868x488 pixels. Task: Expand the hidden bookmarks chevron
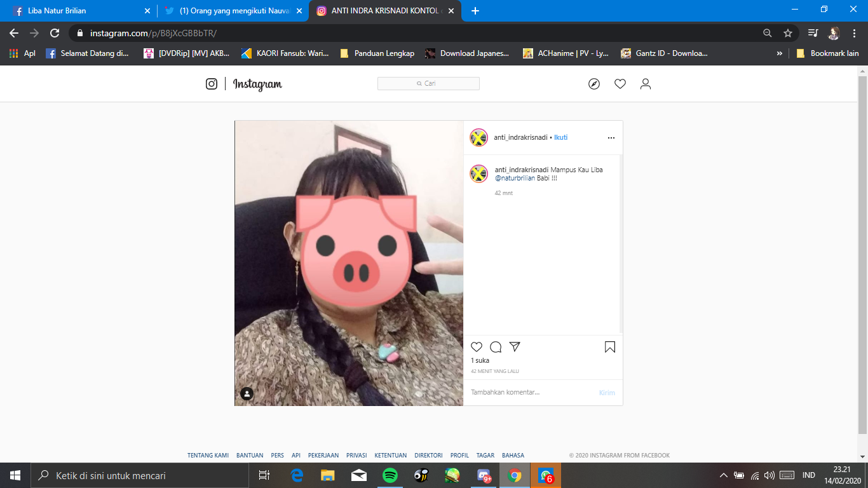coord(779,53)
